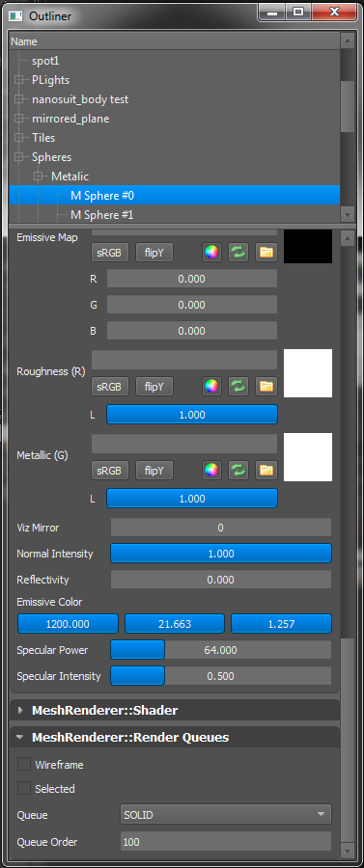The height and width of the screenshot is (868, 364).
Task: Toggle flipY for the Emissive Map
Action: (154, 253)
